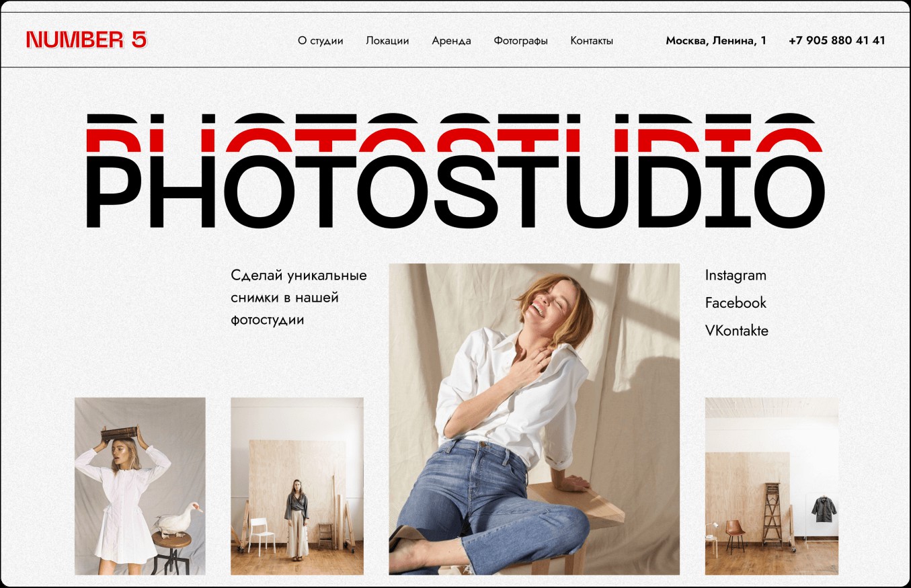Open the Instagram link
The width and height of the screenshot is (911, 588).
pos(736,276)
